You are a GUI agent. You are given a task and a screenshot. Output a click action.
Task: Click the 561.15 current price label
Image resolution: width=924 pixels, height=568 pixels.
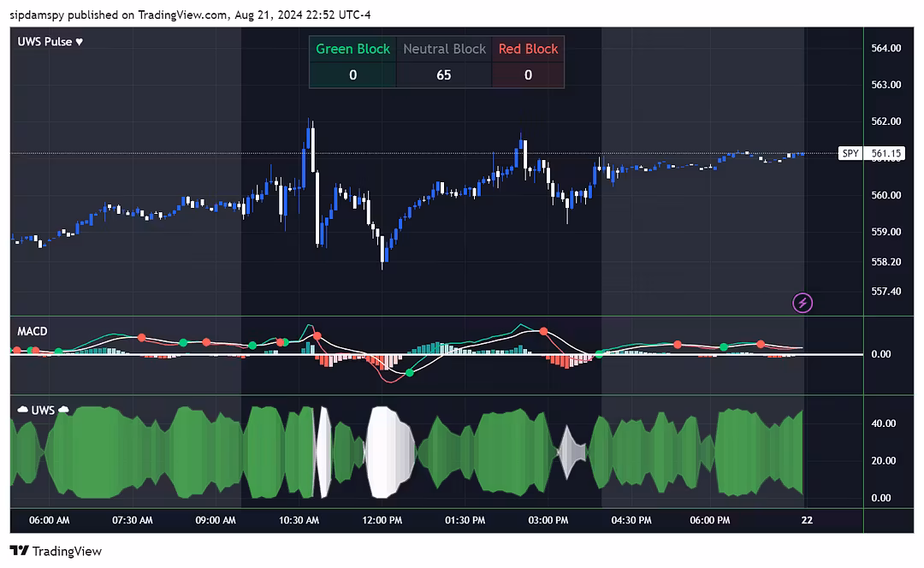(x=886, y=154)
